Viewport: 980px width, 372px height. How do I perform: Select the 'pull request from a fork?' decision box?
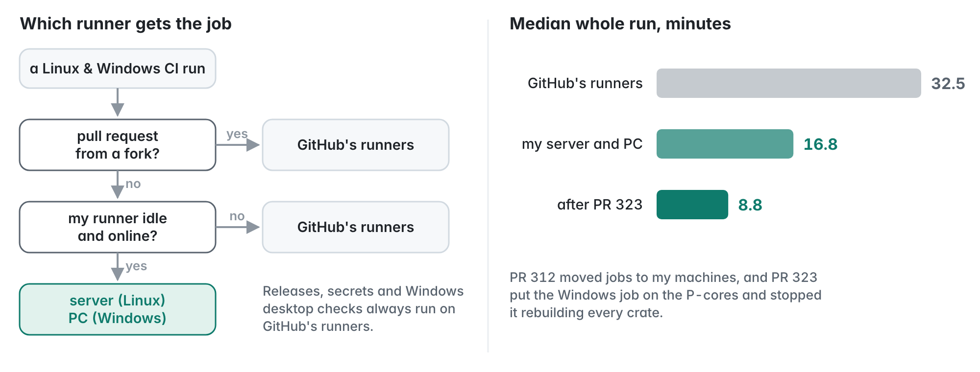point(118,145)
